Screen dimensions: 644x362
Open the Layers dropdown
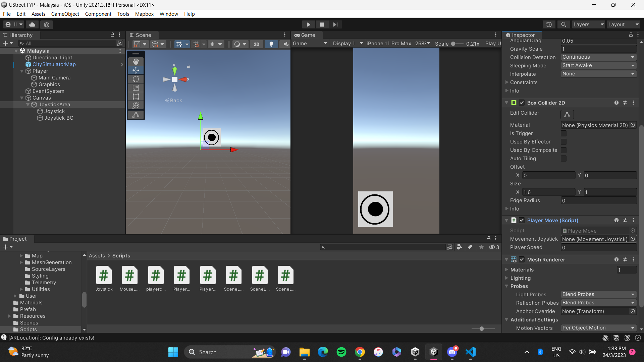click(588, 24)
